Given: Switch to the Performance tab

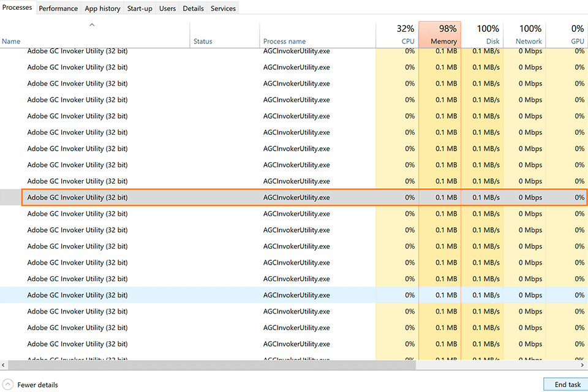Looking at the screenshot, I should pos(58,8).
